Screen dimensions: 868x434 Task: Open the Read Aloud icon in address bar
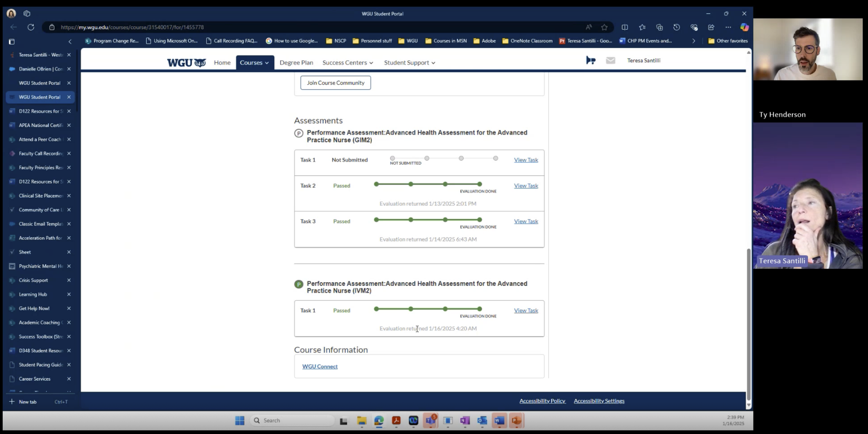[589, 27]
